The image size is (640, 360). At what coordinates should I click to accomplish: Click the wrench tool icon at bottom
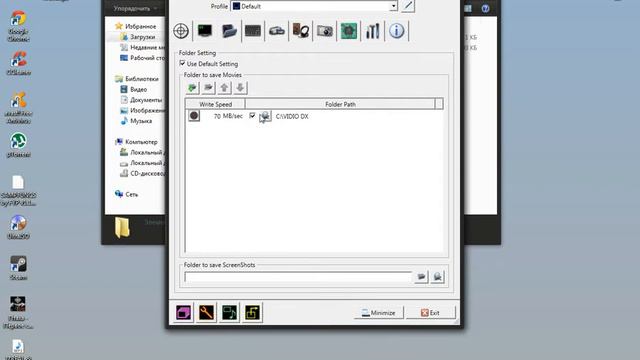pos(206,313)
